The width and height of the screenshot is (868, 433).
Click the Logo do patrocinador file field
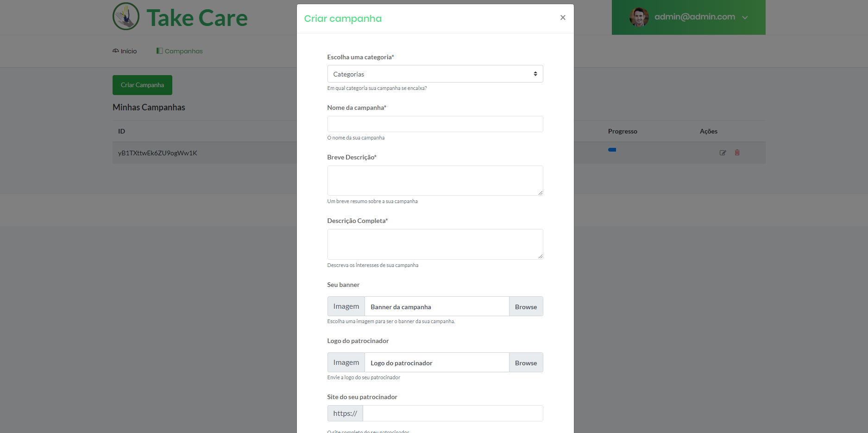437,363
